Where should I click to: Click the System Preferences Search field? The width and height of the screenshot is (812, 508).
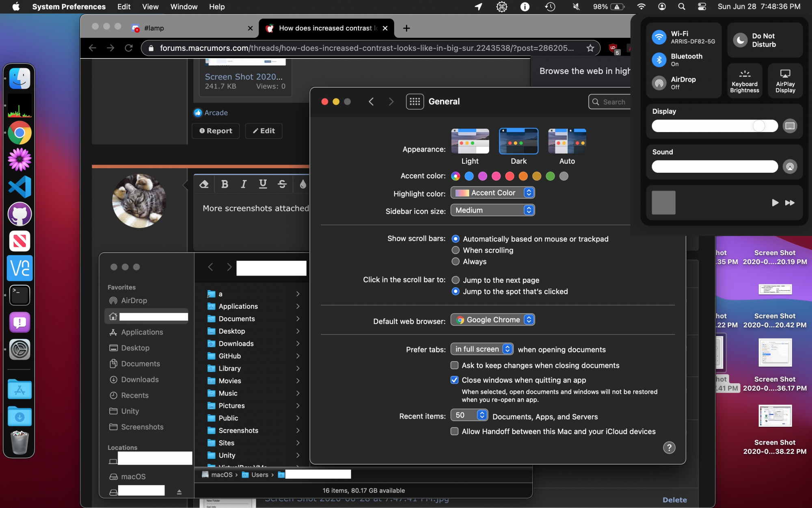point(610,102)
